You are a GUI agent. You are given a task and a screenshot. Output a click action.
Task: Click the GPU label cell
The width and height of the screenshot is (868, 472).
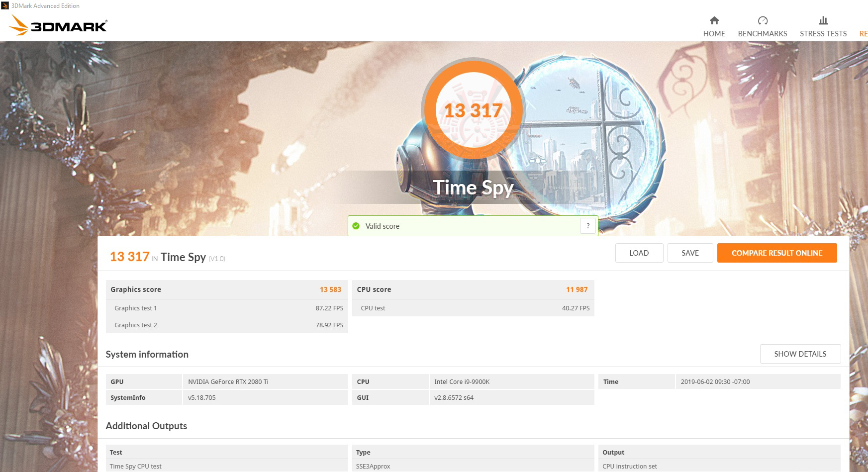point(144,381)
